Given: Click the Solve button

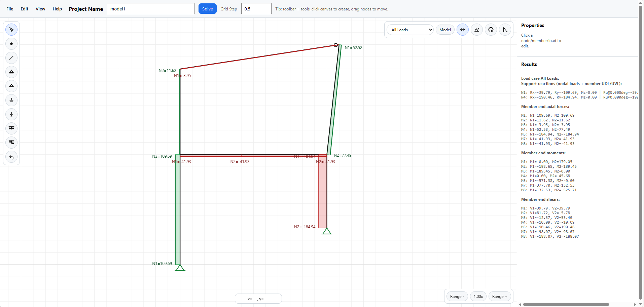Looking at the screenshot, I should 207,8.
